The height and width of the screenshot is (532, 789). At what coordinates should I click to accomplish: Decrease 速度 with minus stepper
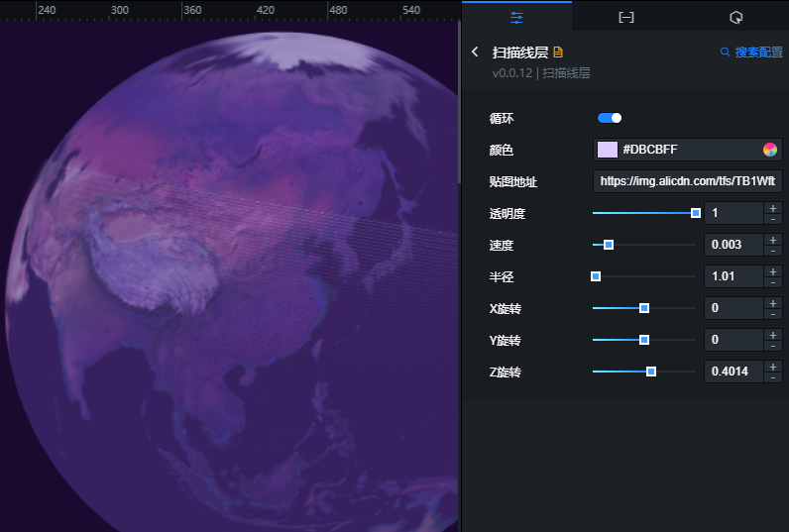(x=773, y=251)
